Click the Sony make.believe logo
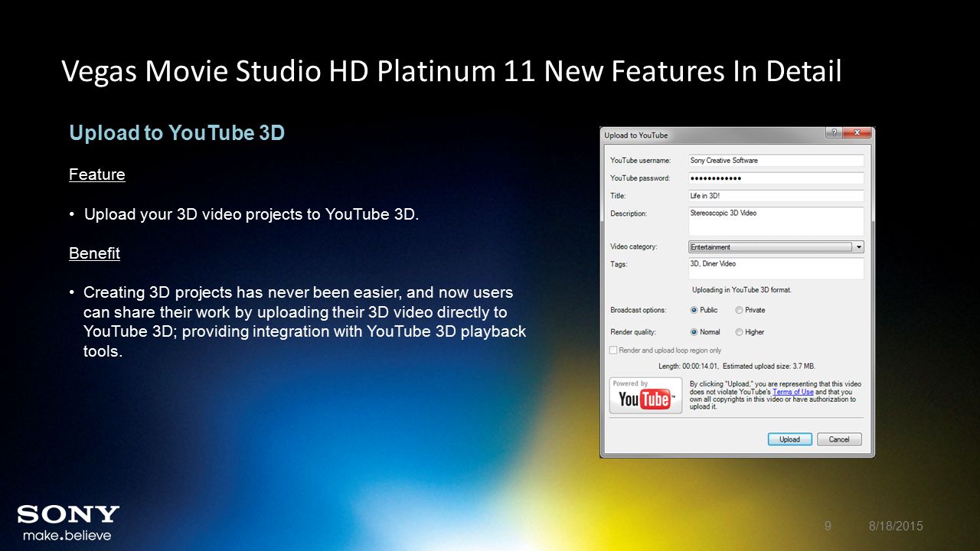Screen dimensions: 980x551 (x=68, y=523)
